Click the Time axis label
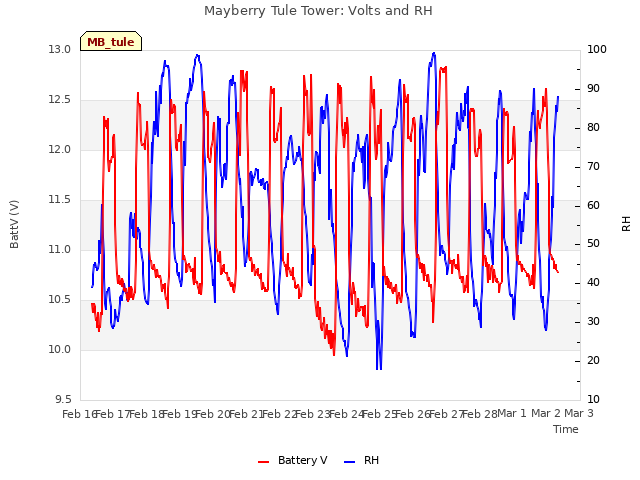This screenshot has height=480, width=640. [x=566, y=429]
